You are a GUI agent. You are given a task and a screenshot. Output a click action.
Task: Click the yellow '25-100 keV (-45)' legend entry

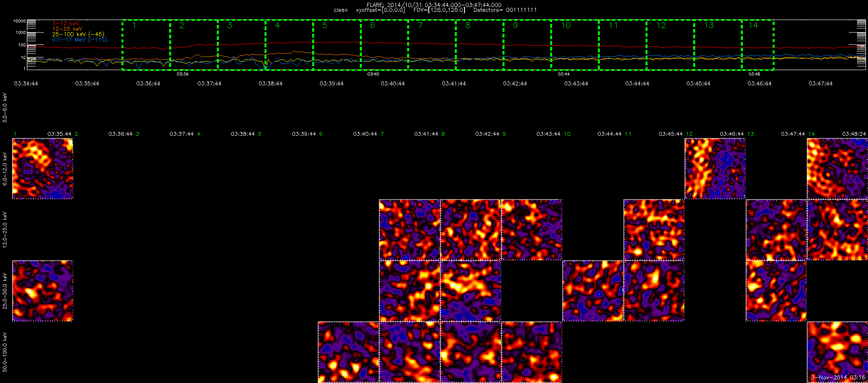click(x=78, y=34)
